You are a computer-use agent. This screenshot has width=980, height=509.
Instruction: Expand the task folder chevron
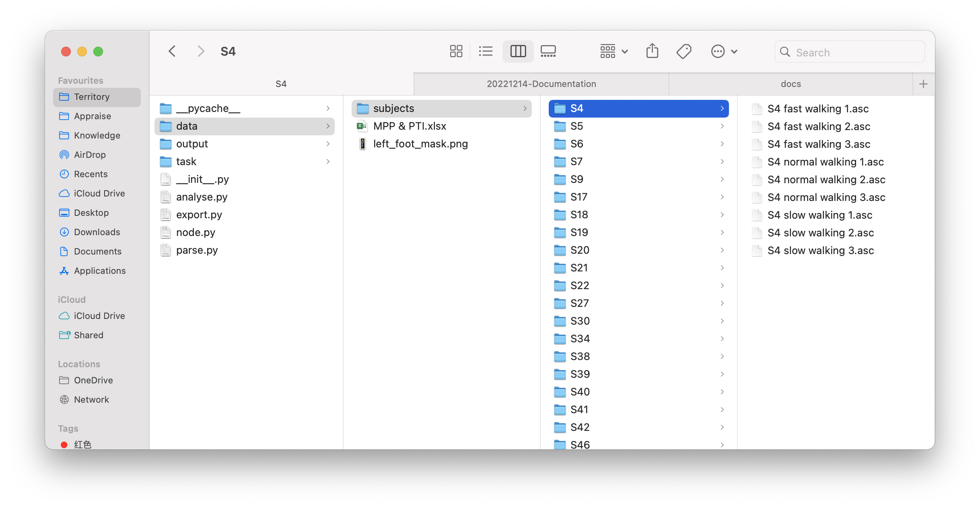pos(328,161)
